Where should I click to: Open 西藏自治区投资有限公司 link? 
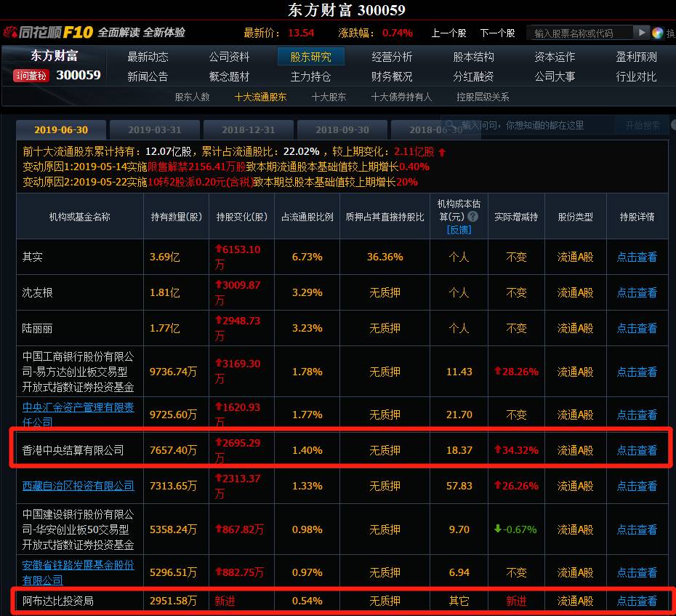(79, 486)
